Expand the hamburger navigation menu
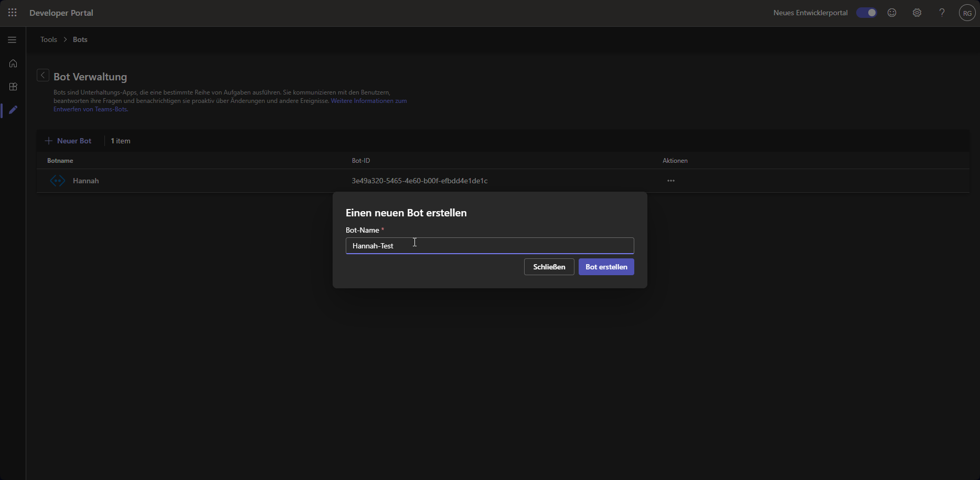Image resolution: width=980 pixels, height=480 pixels. [13, 40]
